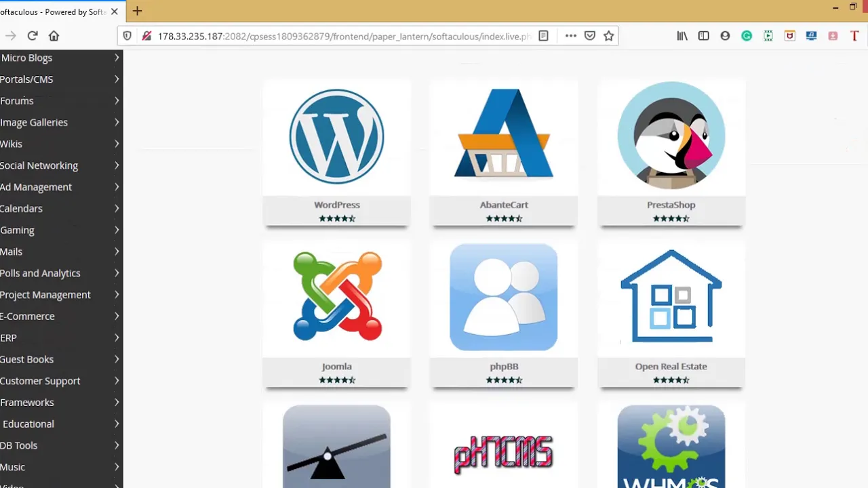Click the WordPress name label
The image size is (868, 488).
point(337,205)
